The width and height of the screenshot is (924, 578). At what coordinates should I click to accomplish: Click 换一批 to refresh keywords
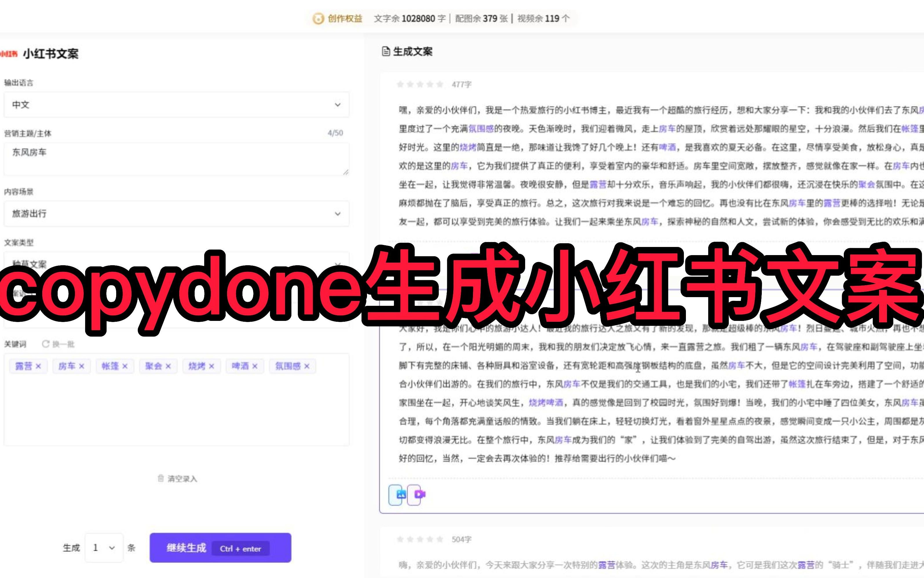63,344
